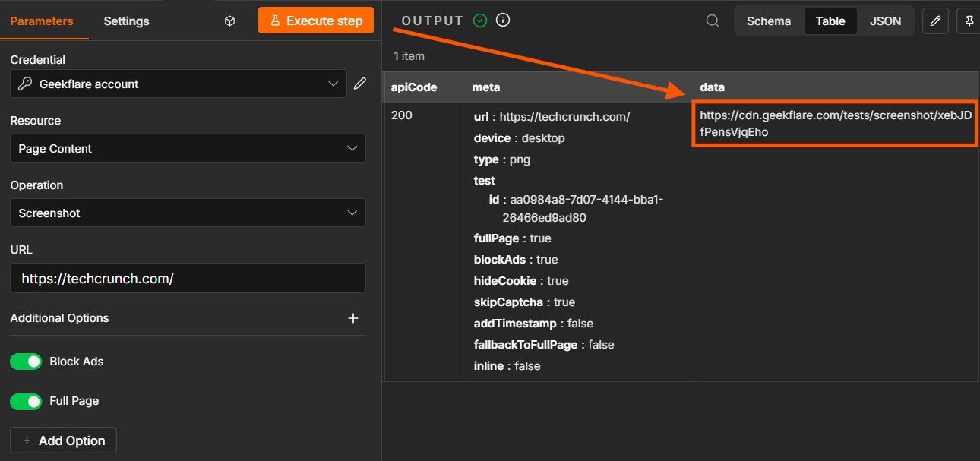This screenshot has width=980, height=461.
Task: Click the URL input field
Action: point(188,278)
